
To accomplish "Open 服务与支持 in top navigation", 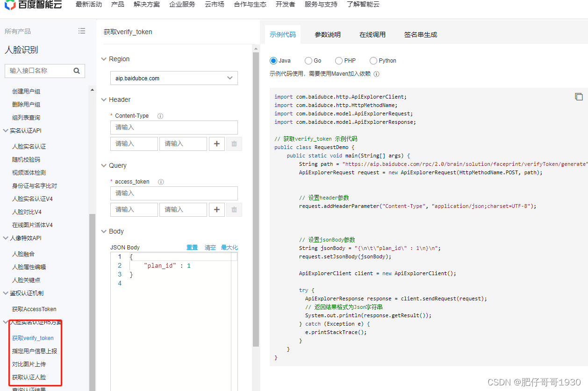I will coord(321,4).
